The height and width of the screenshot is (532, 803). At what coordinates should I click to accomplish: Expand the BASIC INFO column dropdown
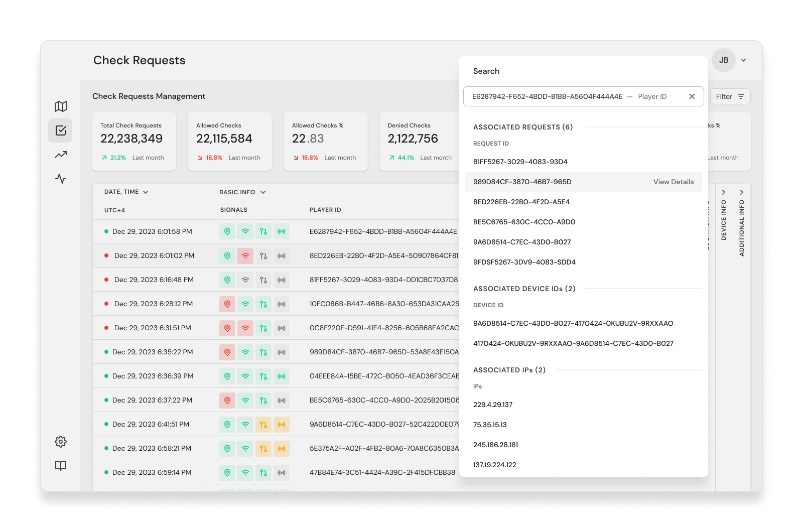coord(263,192)
